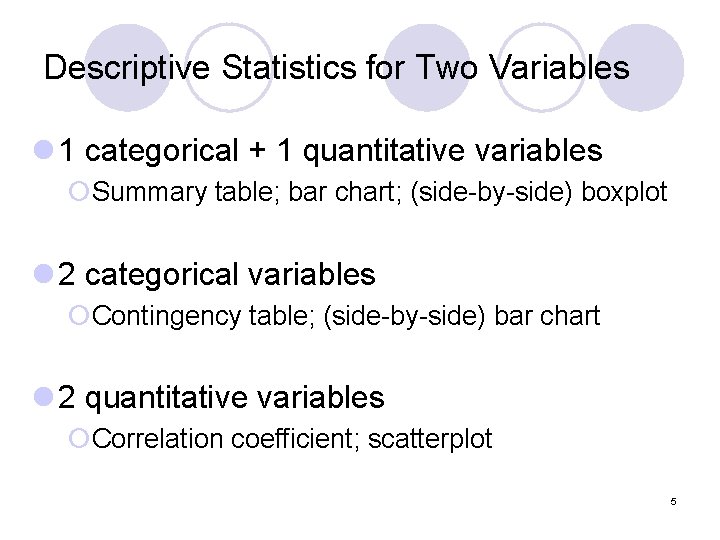The width and height of the screenshot is (720, 540).
Task: Click the hollow bullet before 'Summary table'
Action: [81, 193]
